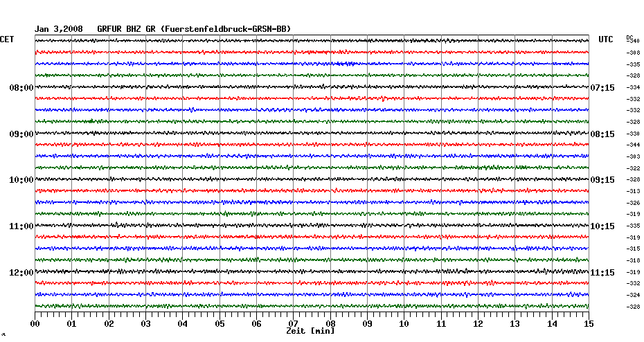Click DC offset value -344
This screenshot has width=644, height=342.
tap(634, 145)
